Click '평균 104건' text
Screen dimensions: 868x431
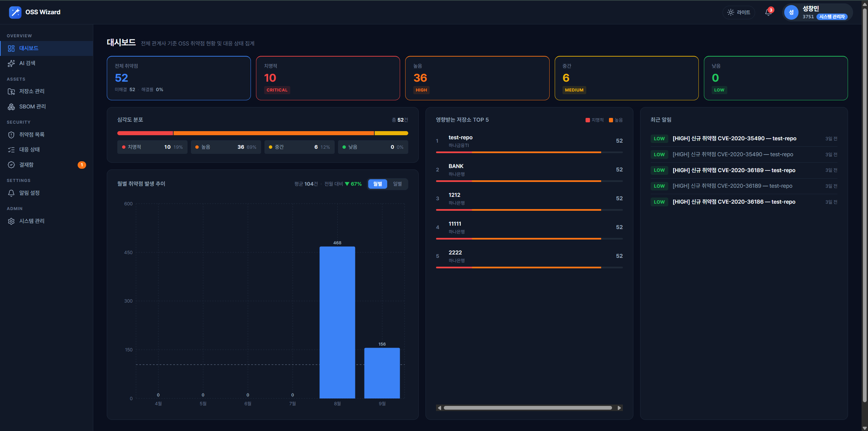point(306,184)
